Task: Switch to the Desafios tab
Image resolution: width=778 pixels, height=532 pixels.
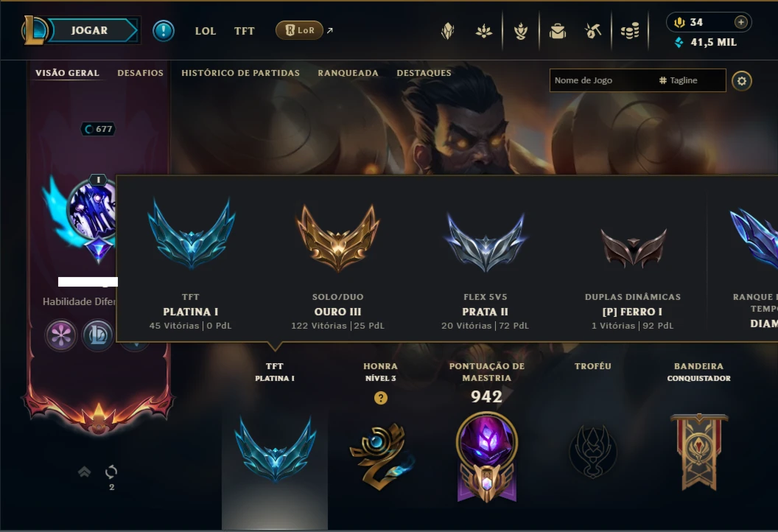Action: pyautogui.click(x=141, y=73)
